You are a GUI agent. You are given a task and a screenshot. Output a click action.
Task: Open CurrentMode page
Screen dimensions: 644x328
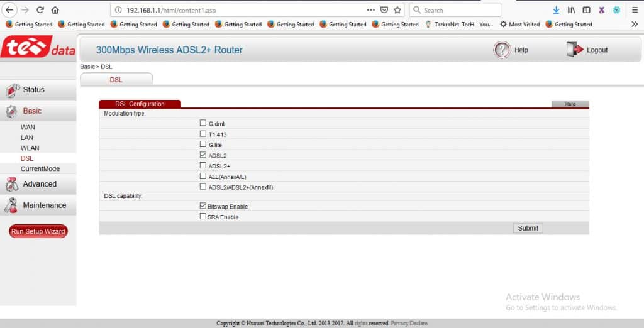pyautogui.click(x=40, y=169)
